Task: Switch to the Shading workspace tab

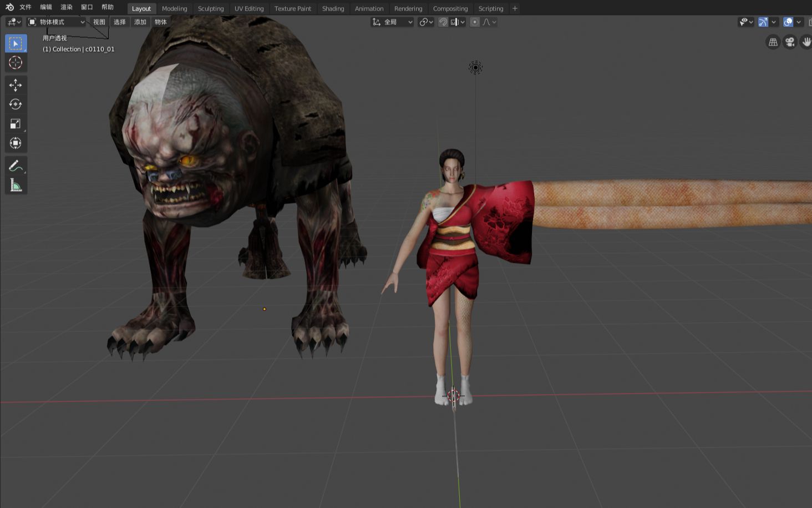Action: [x=333, y=8]
